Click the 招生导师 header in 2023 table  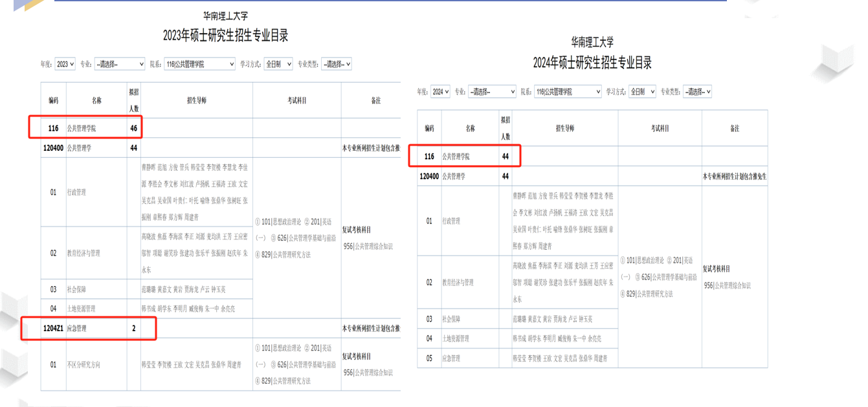coord(197,100)
